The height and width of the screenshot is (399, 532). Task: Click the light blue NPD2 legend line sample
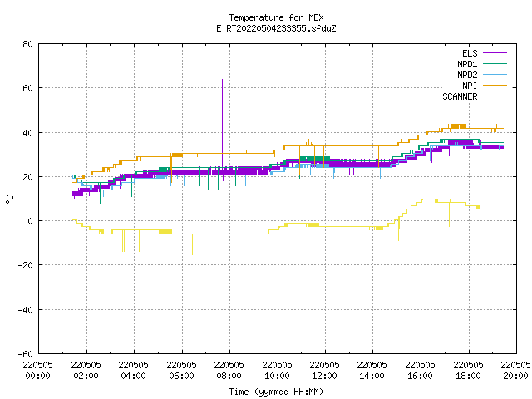tap(495, 75)
